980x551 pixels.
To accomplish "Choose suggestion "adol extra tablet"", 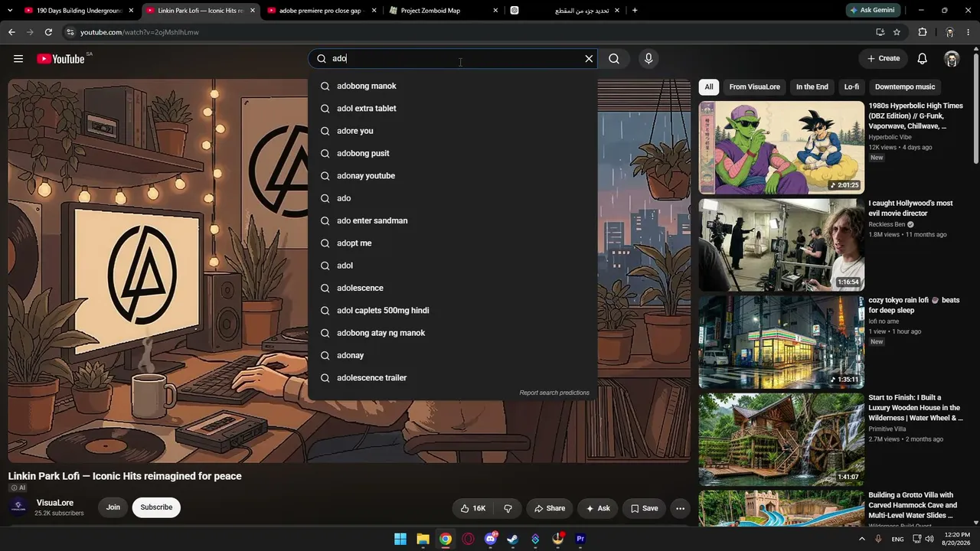I will coord(452,109).
